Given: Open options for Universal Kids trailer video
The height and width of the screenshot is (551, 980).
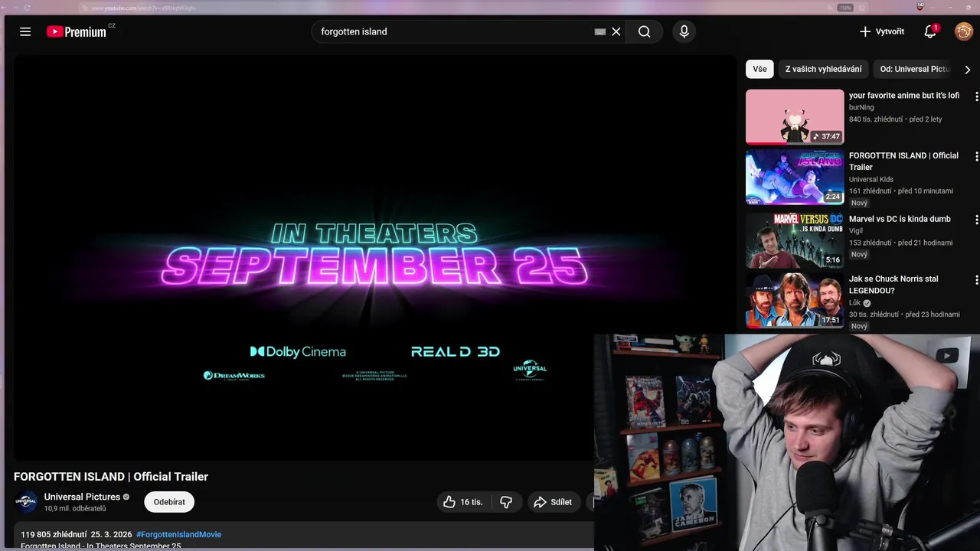Looking at the screenshot, I should (976, 156).
